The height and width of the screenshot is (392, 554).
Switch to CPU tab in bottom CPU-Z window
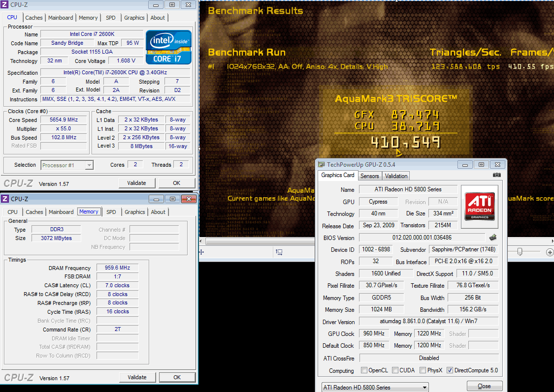(12, 212)
